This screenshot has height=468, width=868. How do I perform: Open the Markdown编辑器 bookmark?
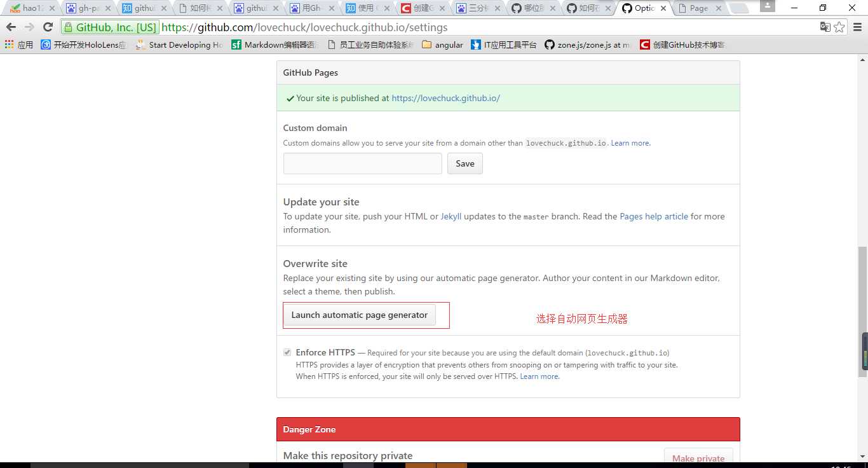pyautogui.click(x=275, y=45)
